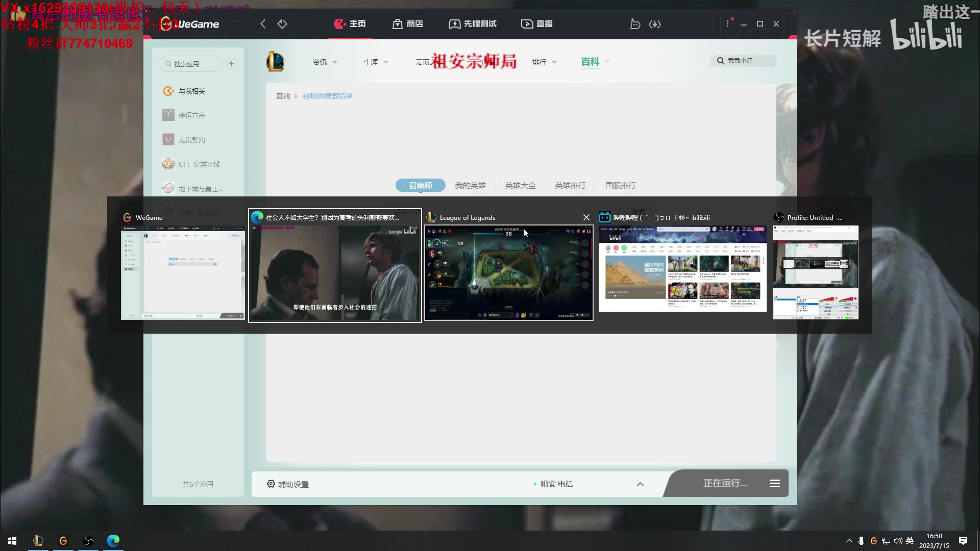The height and width of the screenshot is (551, 980).
Task: Open WeGame from taskbar
Action: [x=63, y=541]
